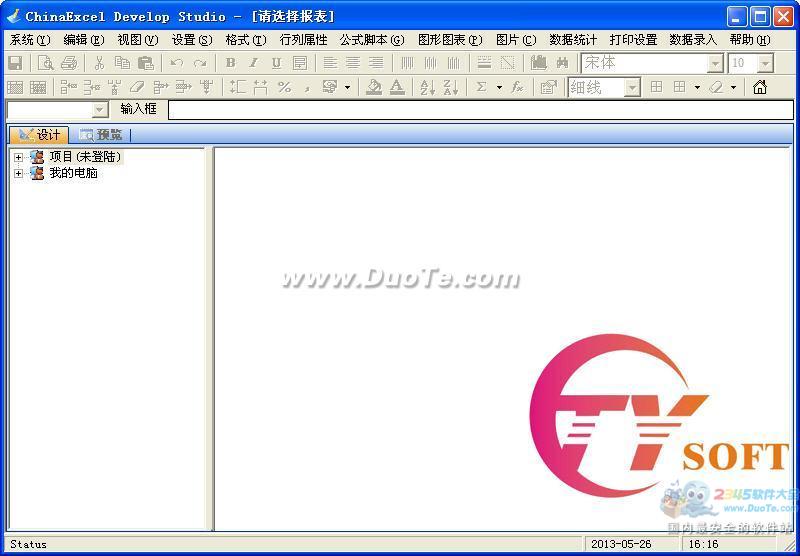Toggle Bold formatting

[231, 63]
